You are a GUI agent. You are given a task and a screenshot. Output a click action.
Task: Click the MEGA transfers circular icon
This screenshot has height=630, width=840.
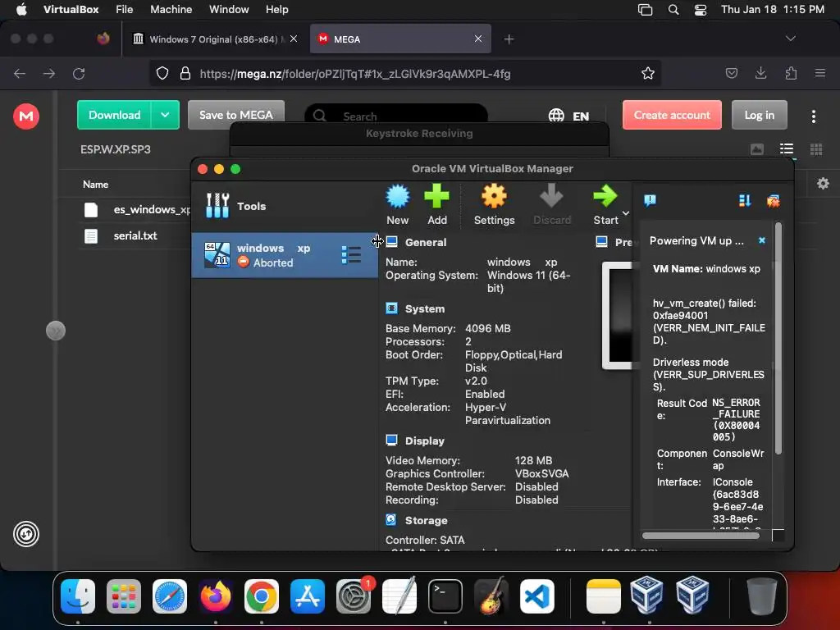[26, 534]
